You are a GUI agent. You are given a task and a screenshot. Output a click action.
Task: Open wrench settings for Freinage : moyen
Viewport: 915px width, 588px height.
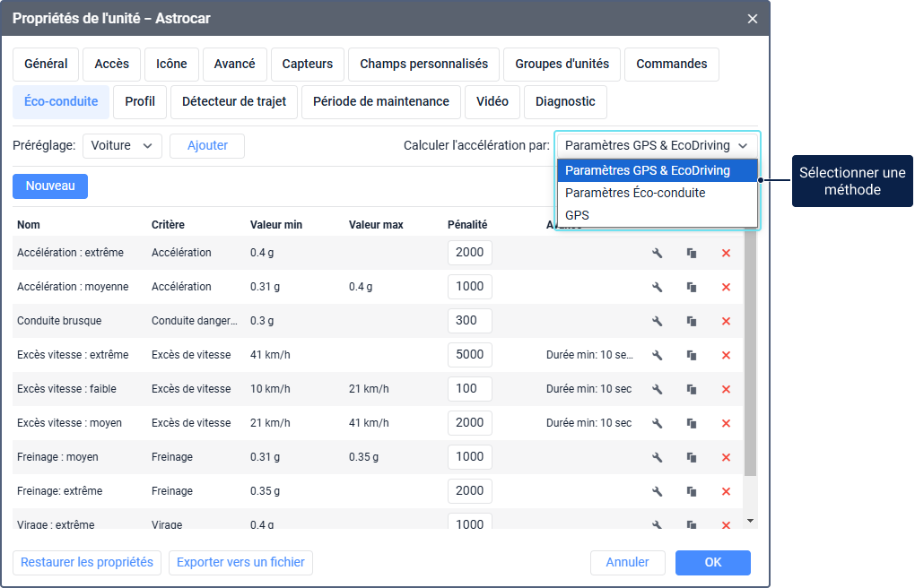tap(657, 458)
